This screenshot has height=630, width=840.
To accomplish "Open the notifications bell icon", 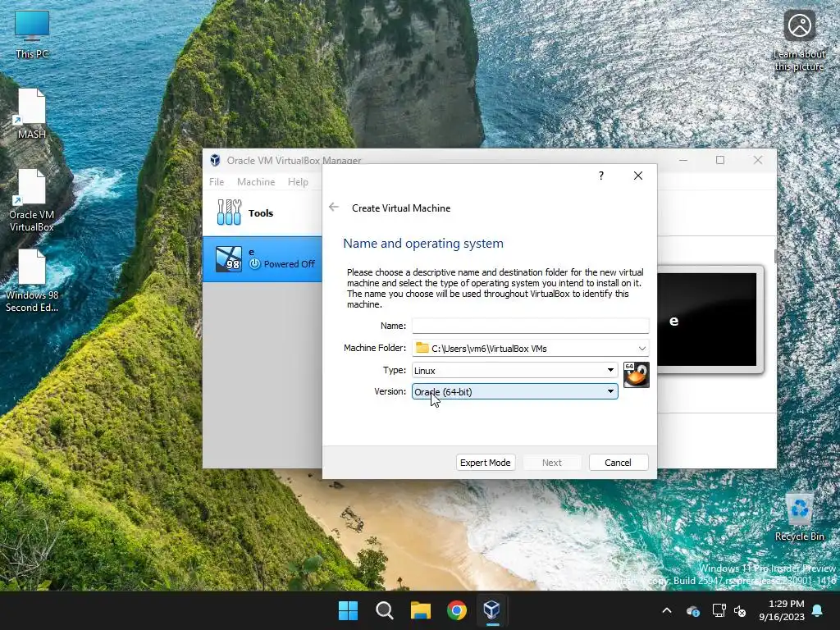I will [818, 610].
